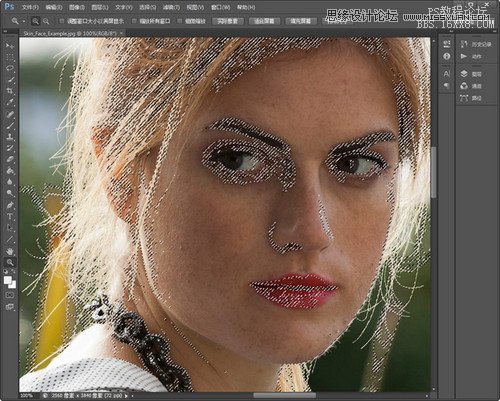
Task: Open the 图像 (Image) menu
Action: tap(77, 7)
